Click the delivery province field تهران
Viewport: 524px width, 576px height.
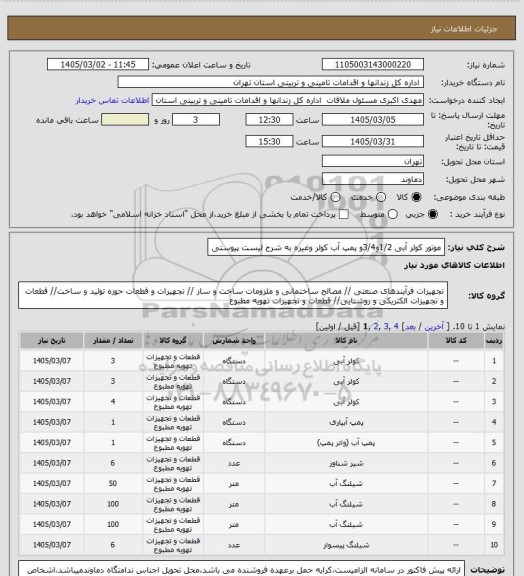(373, 161)
